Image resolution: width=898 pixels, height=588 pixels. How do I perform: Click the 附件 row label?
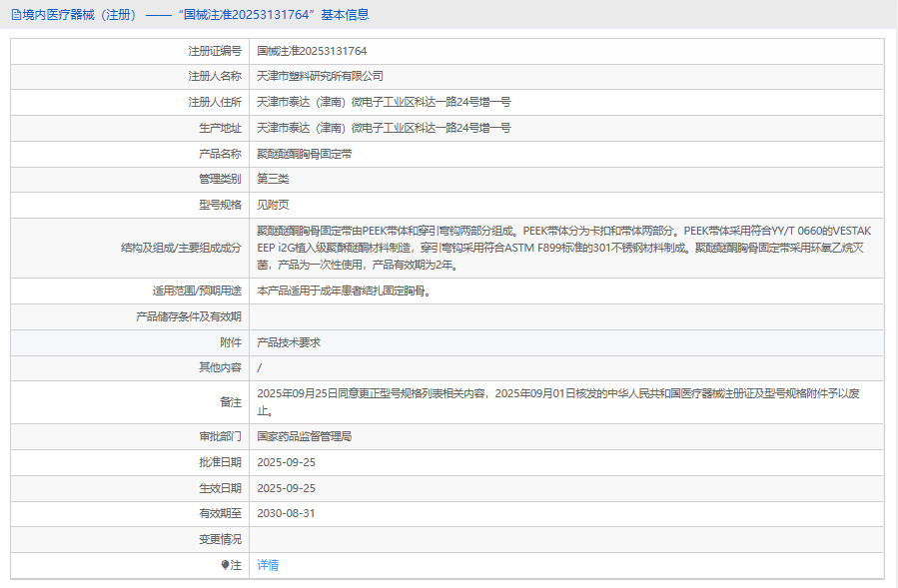pos(231,342)
